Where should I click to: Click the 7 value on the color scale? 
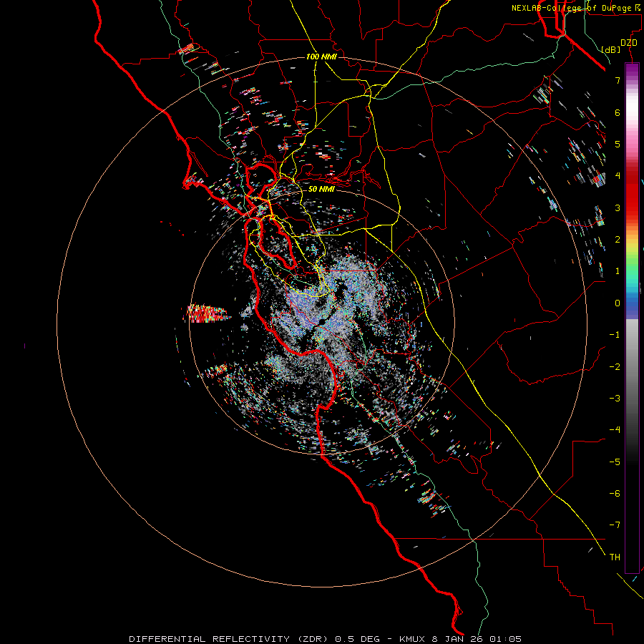[618, 80]
